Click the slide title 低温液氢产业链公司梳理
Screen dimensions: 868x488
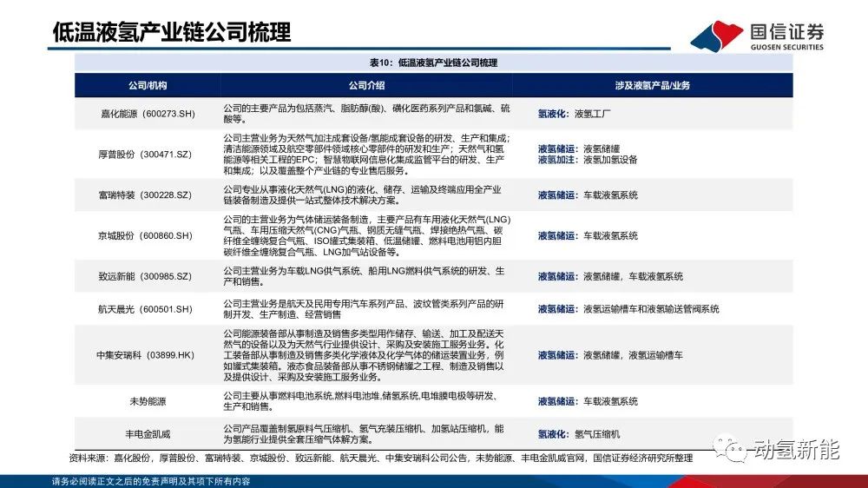click(x=172, y=32)
